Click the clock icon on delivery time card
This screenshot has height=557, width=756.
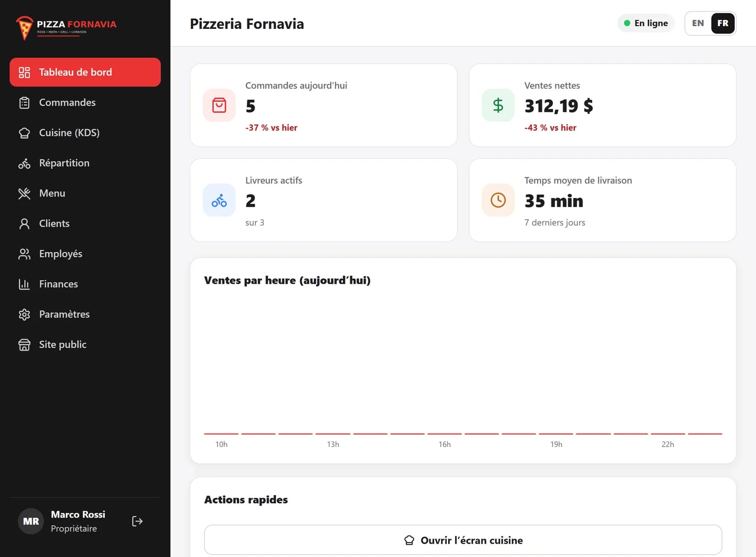click(498, 200)
